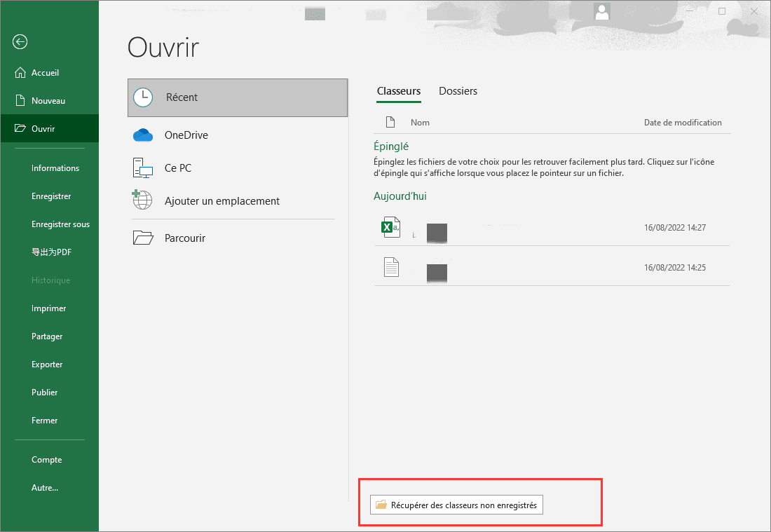The height and width of the screenshot is (532, 771).
Task: Select Nouveau to create a workbook
Action: (x=48, y=101)
